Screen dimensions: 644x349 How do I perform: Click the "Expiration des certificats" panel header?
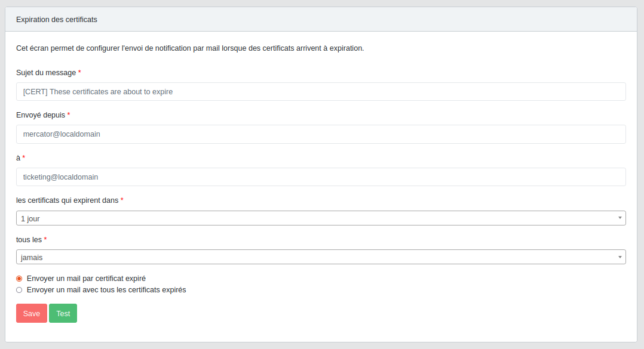point(57,20)
